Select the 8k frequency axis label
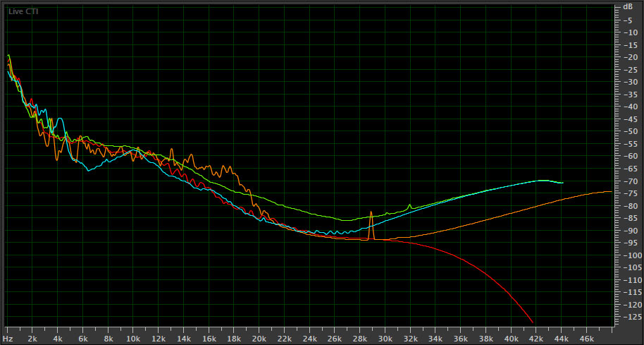644x345 pixels. point(109,339)
